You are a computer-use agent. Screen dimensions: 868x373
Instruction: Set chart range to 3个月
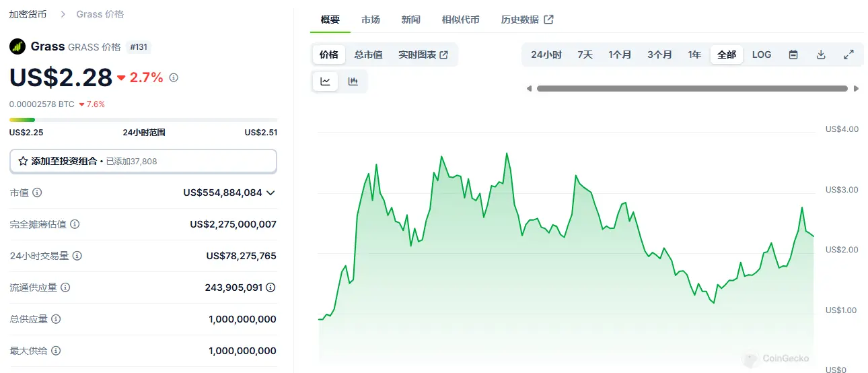click(660, 55)
